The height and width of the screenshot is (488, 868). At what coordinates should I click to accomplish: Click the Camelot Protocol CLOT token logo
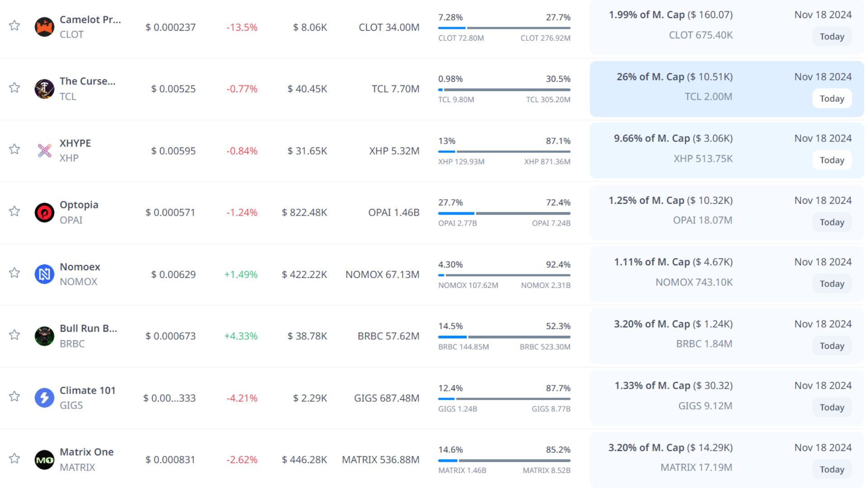pyautogui.click(x=44, y=27)
